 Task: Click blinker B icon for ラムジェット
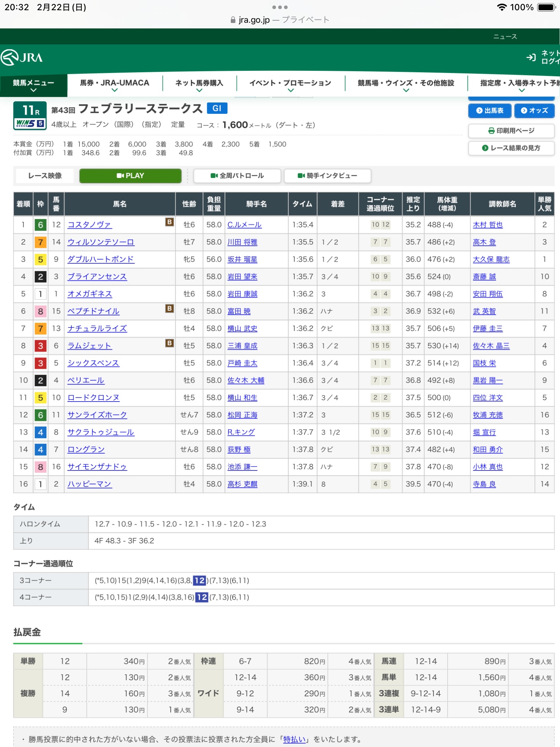pyautogui.click(x=170, y=343)
